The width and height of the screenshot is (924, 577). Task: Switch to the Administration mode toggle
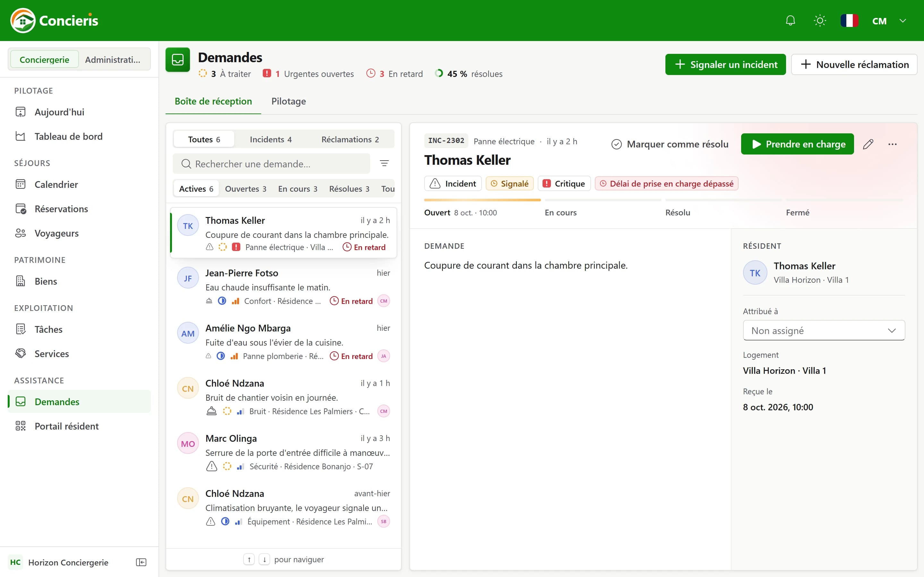tap(113, 60)
